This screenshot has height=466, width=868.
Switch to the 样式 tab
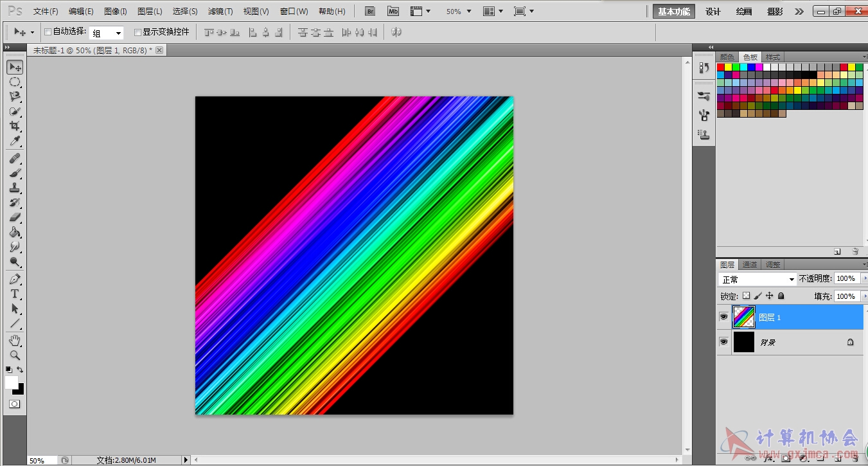(x=772, y=57)
